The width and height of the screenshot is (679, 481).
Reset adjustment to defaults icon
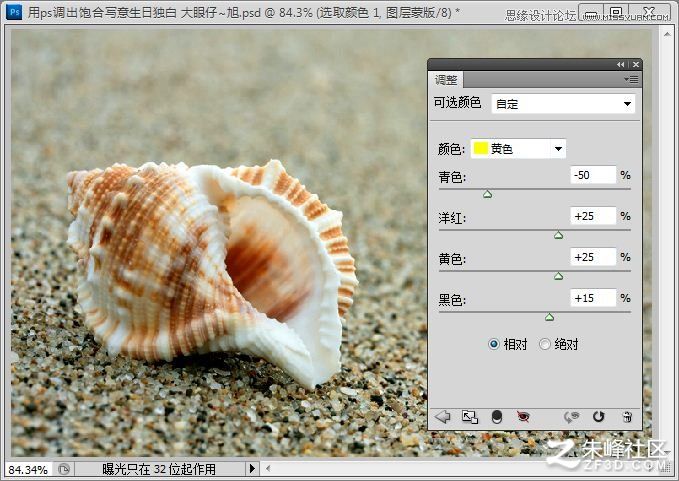point(598,416)
